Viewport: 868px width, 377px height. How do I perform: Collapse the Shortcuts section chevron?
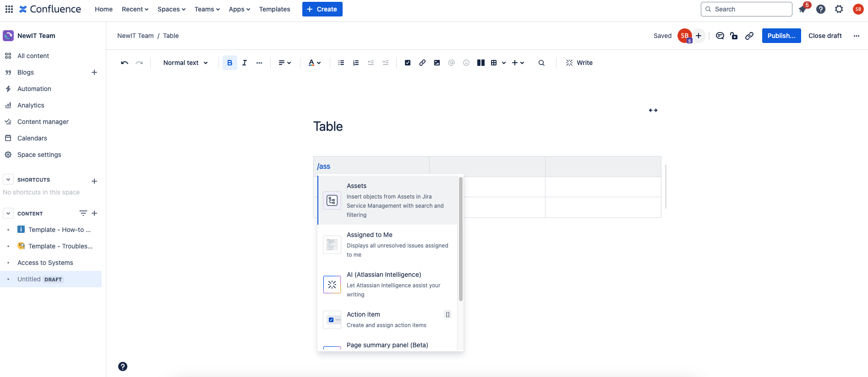click(8, 180)
